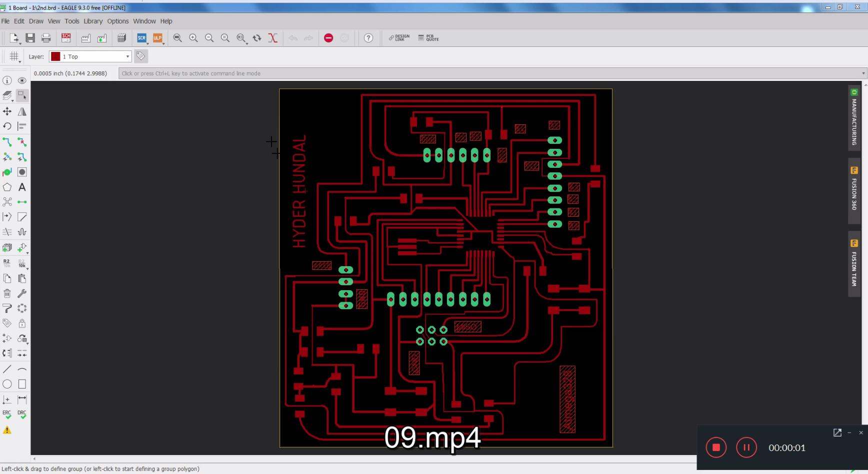This screenshot has height=474, width=868.
Task: Open the grid settings icon
Action: click(x=14, y=56)
